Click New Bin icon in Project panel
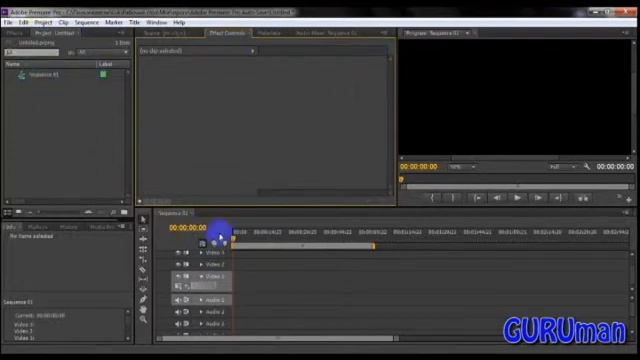Viewport: 640px width, 360px height. (x=124, y=212)
